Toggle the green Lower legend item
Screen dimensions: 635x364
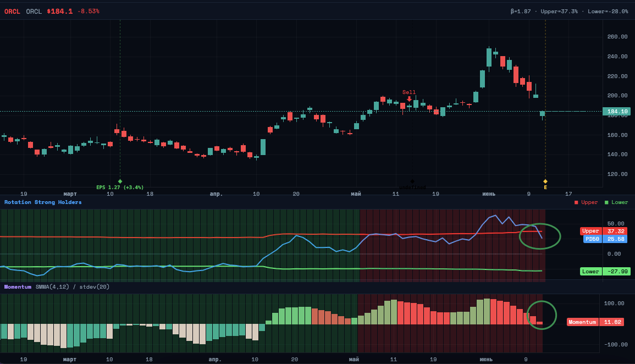click(x=616, y=202)
